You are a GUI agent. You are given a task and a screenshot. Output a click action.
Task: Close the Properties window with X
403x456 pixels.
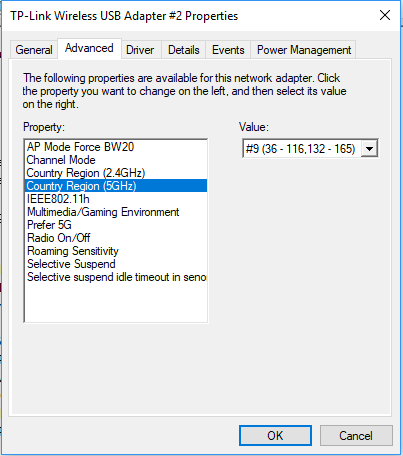[x=385, y=15]
